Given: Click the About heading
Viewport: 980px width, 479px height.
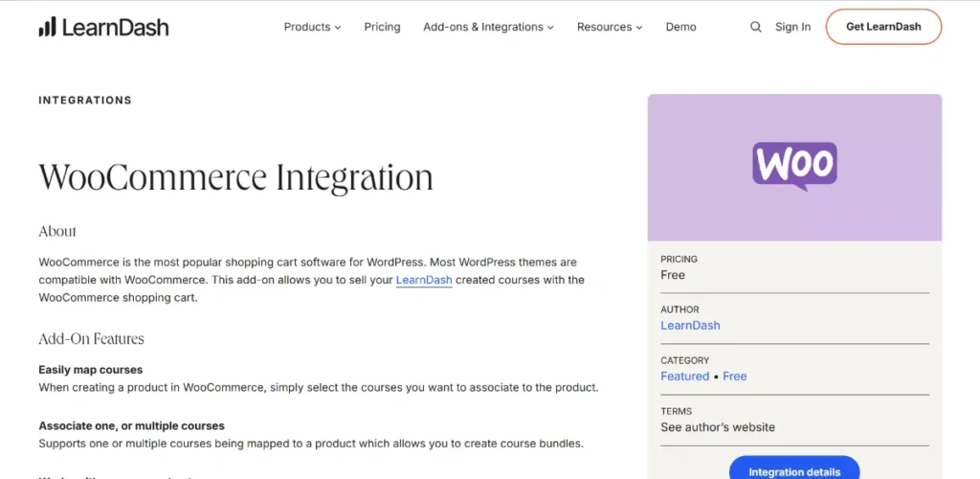Looking at the screenshot, I should point(57,232).
